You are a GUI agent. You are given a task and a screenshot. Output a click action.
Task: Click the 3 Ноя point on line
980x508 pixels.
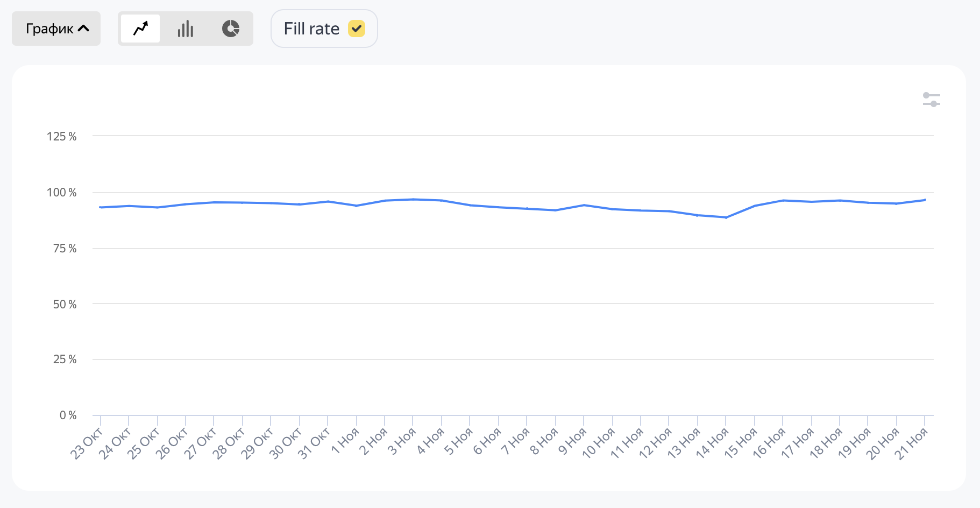tap(413, 200)
